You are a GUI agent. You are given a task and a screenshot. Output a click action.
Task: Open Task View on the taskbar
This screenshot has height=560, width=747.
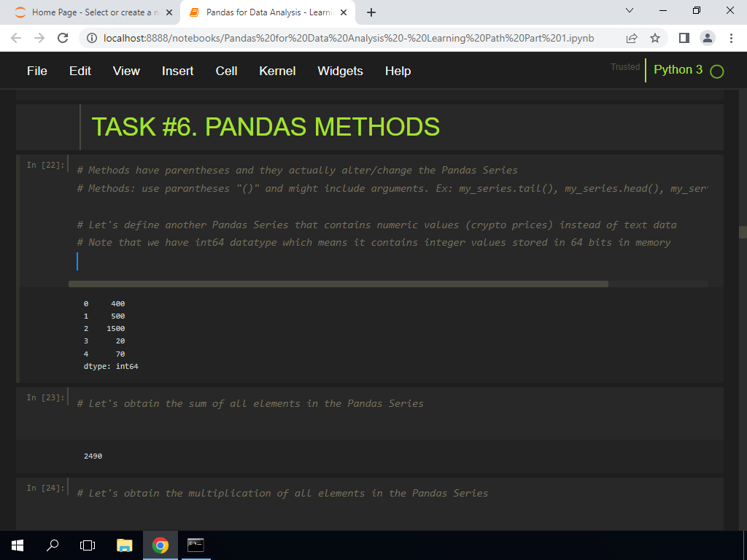pyautogui.click(x=88, y=545)
